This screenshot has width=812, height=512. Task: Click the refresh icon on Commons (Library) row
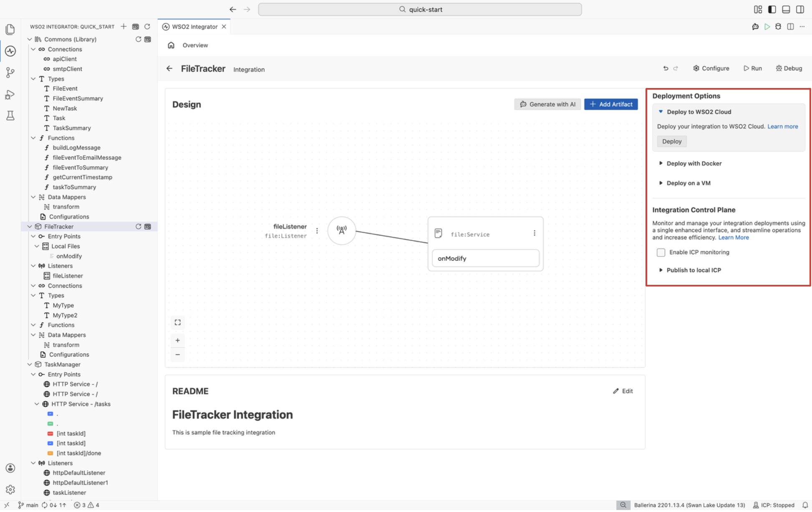[138, 39]
